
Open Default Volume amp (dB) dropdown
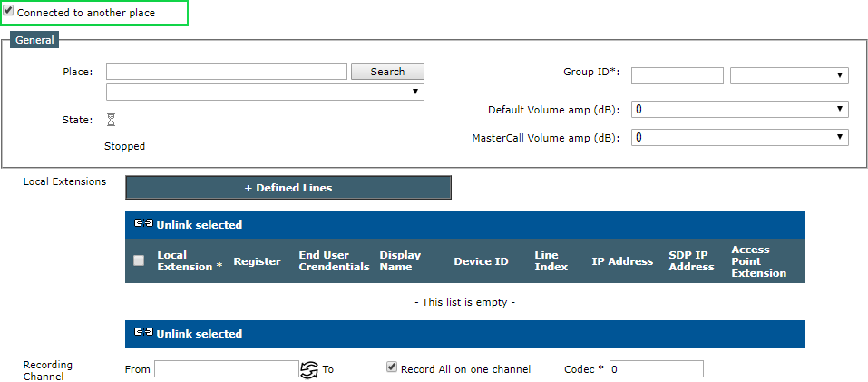click(740, 110)
